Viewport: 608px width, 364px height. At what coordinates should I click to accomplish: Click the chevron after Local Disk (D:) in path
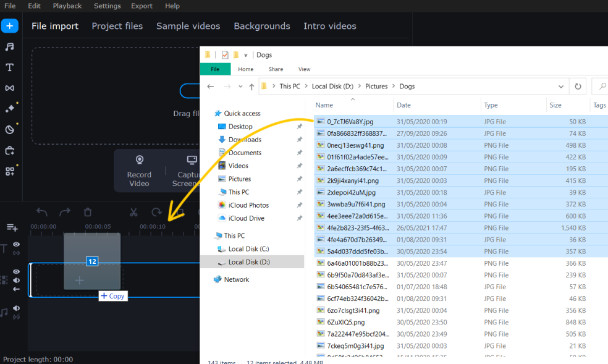(x=360, y=87)
